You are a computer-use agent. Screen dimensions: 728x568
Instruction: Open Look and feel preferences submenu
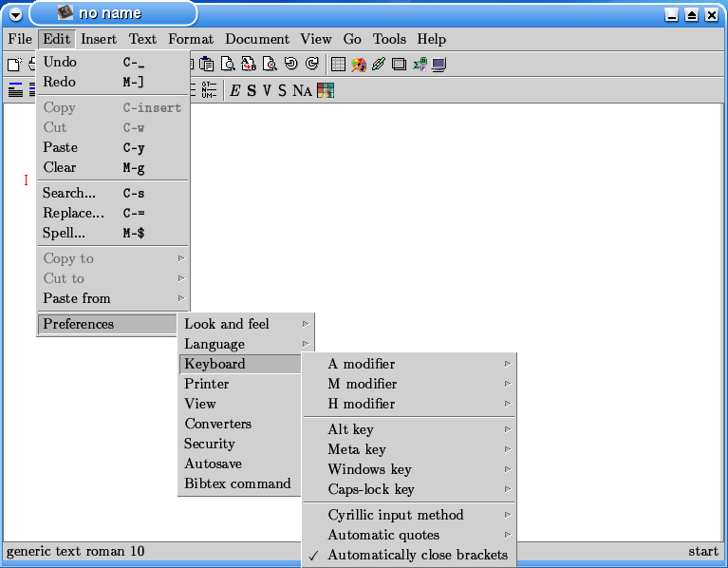tap(247, 324)
